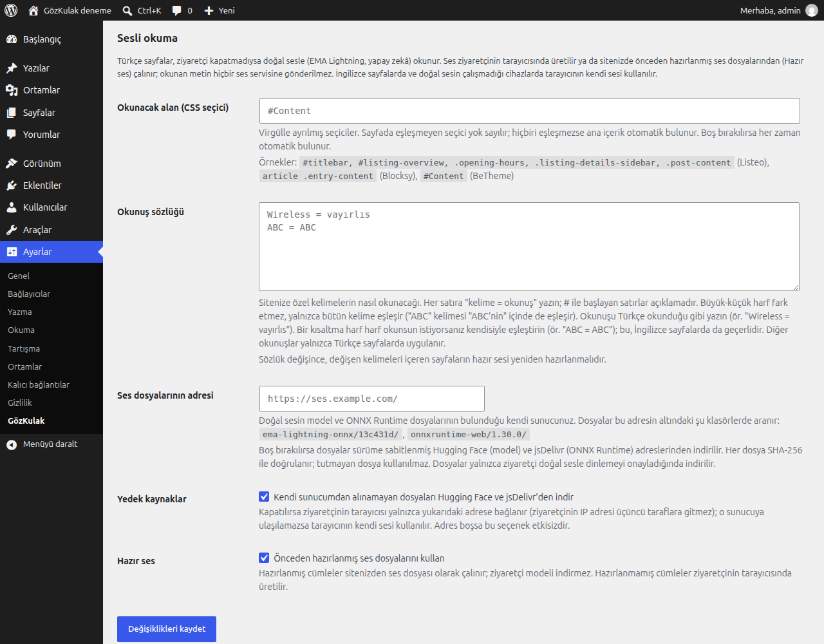Viewport: 824px width, 644px height.
Task: Click the Eklentiler plug icon
Action: pyautogui.click(x=12, y=185)
